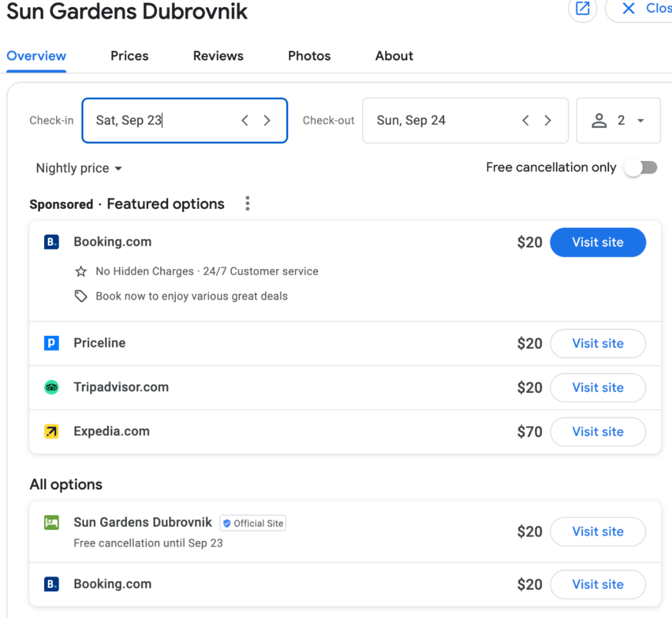
Task: Click previous day arrow for check-out date
Action: point(526,121)
